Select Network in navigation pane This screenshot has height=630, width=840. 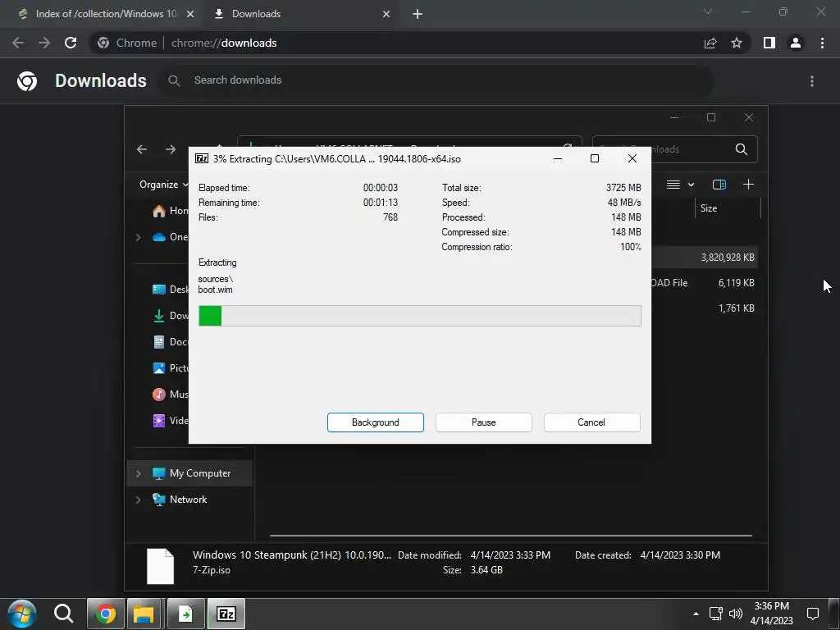coord(188,500)
